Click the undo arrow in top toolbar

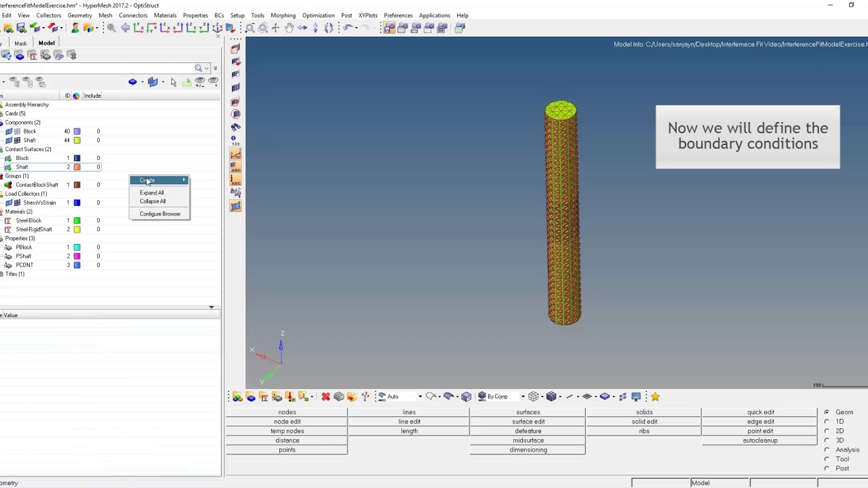(348, 28)
